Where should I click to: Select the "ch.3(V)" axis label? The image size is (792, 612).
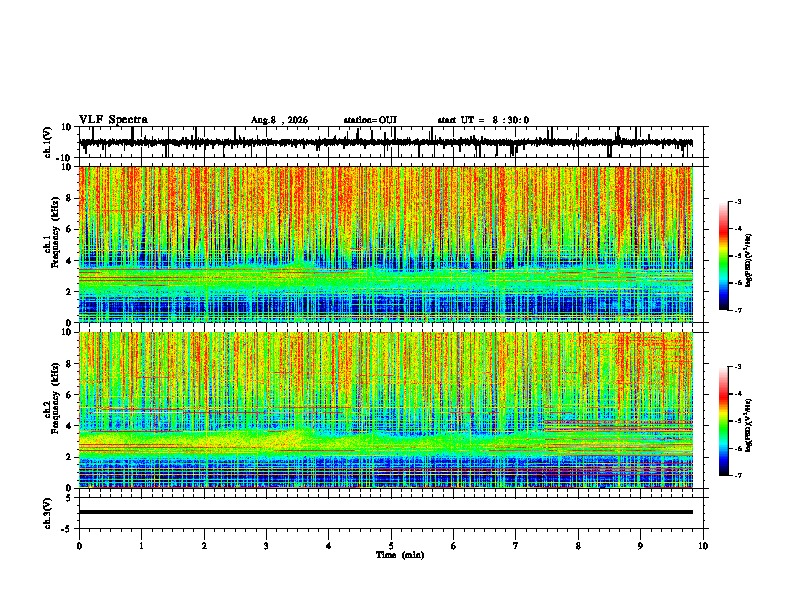tap(48, 513)
